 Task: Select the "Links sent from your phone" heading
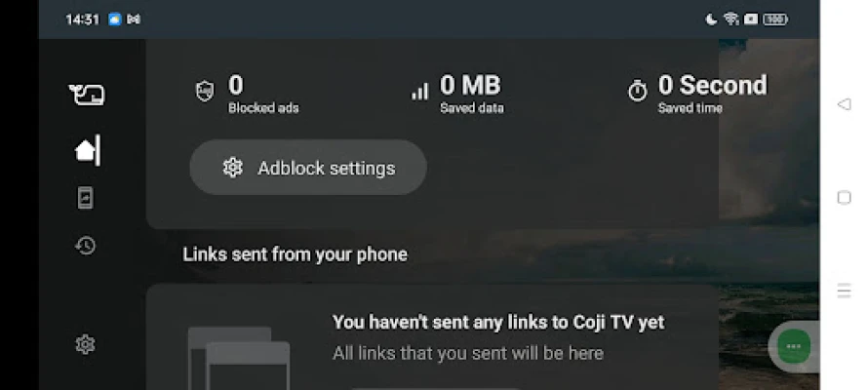(x=296, y=254)
